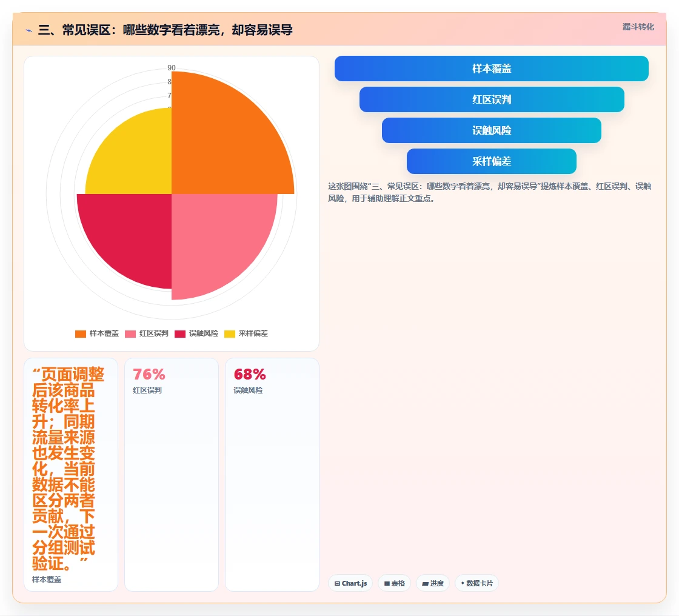Click the 进度 tag
The height and width of the screenshot is (616, 679).
tap(433, 583)
